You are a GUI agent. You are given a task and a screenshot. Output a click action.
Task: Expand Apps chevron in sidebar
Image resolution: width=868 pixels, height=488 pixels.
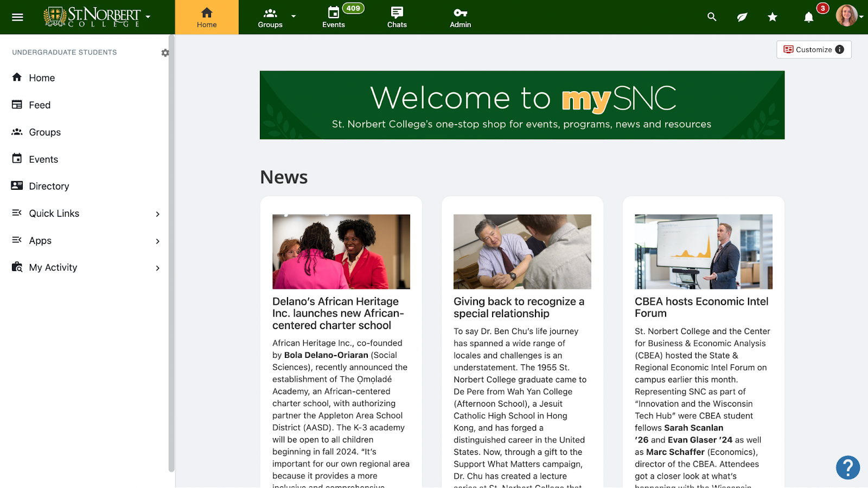click(x=157, y=241)
